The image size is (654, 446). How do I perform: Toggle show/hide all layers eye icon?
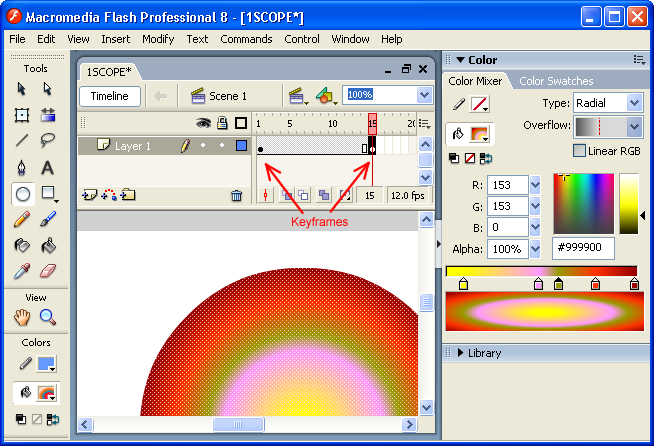[x=203, y=123]
